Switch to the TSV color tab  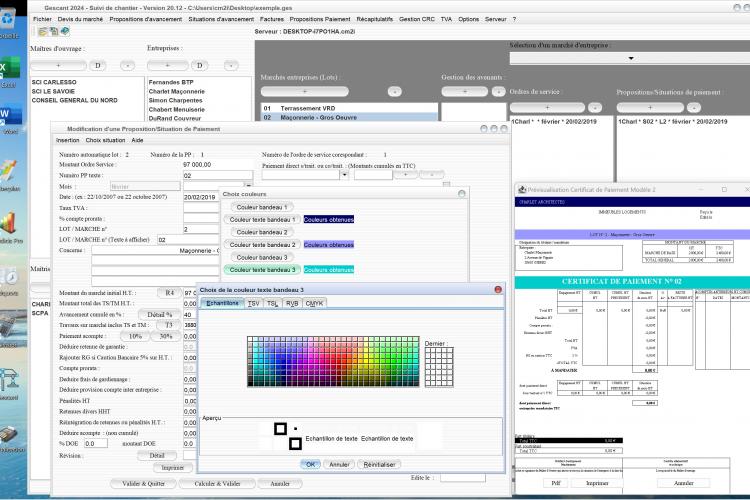click(x=254, y=303)
